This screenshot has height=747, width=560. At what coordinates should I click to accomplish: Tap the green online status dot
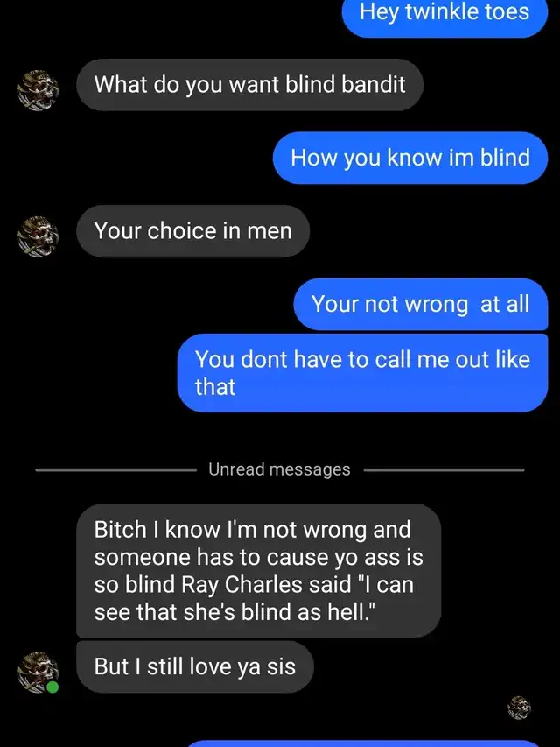[52, 687]
